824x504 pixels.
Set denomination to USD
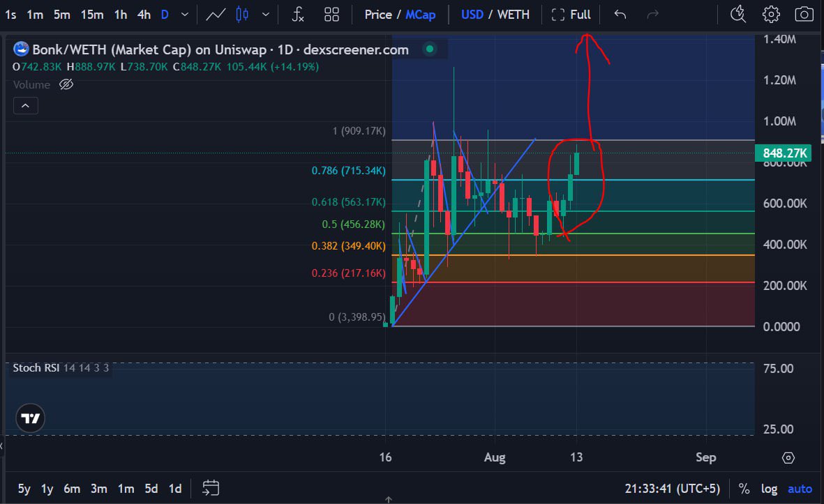pos(472,15)
